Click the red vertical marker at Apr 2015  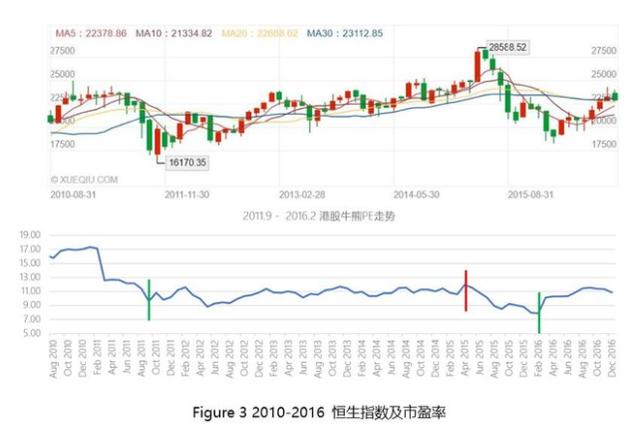coord(466,291)
